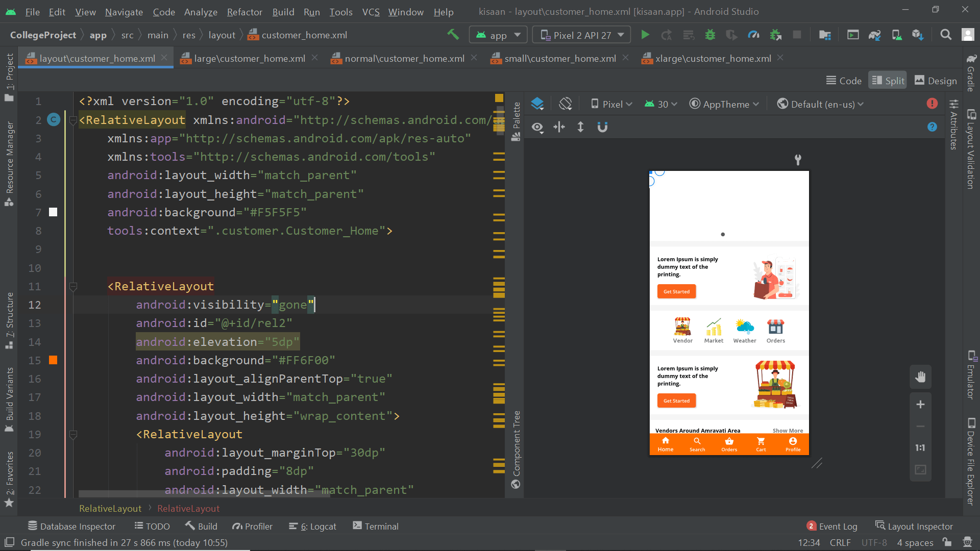Open the Search Everywhere magnifier icon
Image resolution: width=980 pixels, height=551 pixels.
(x=945, y=35)
